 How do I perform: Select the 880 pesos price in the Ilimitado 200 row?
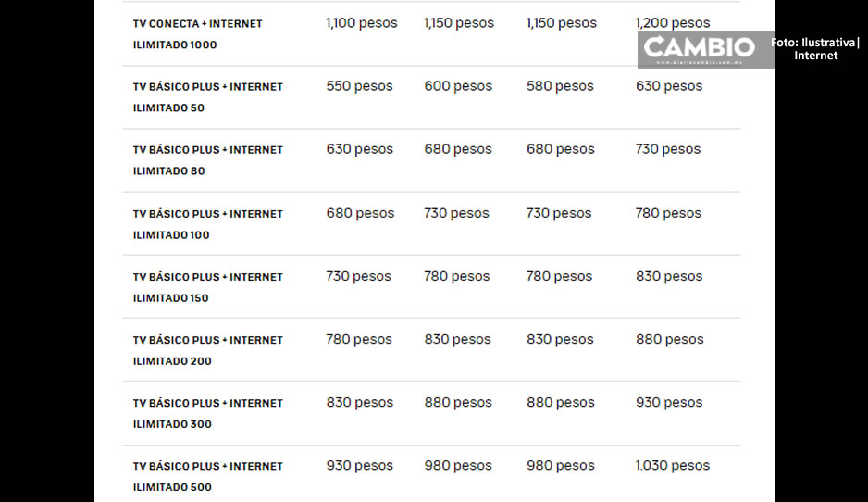(669, 339)
